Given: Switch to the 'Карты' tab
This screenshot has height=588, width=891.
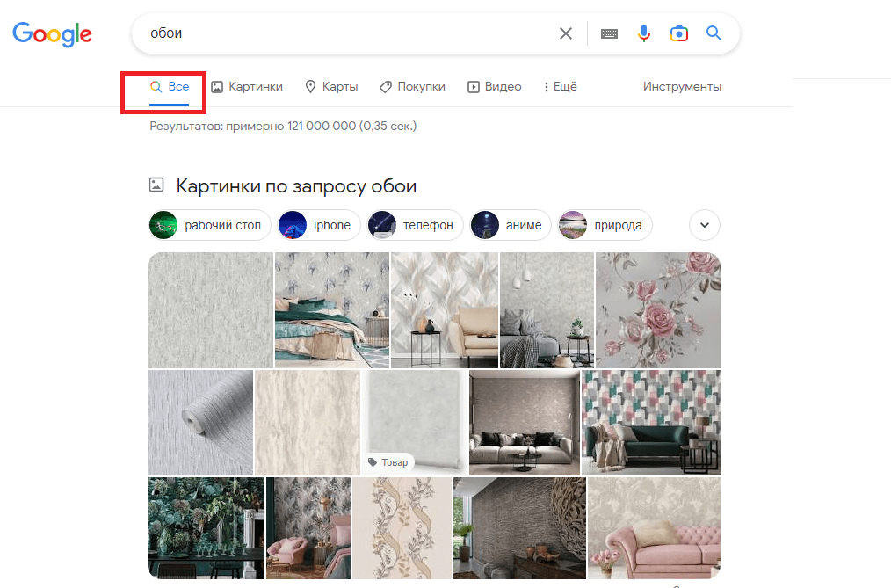Looking at the screenshot, I should (332, 87).
